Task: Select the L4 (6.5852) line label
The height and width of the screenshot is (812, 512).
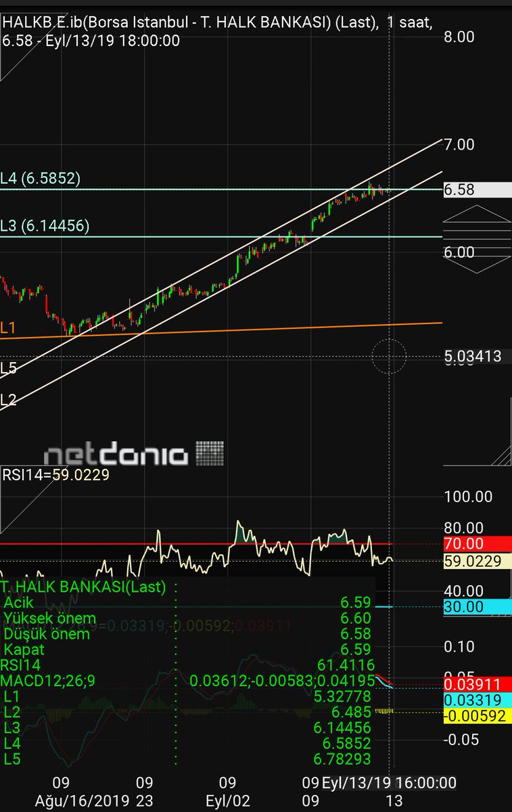Action: [41, 179]
